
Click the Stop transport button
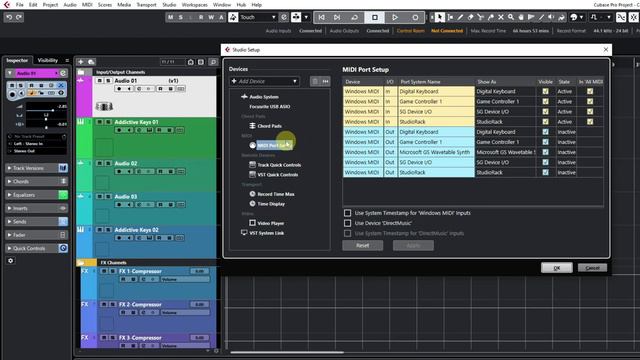click(375, 17)
